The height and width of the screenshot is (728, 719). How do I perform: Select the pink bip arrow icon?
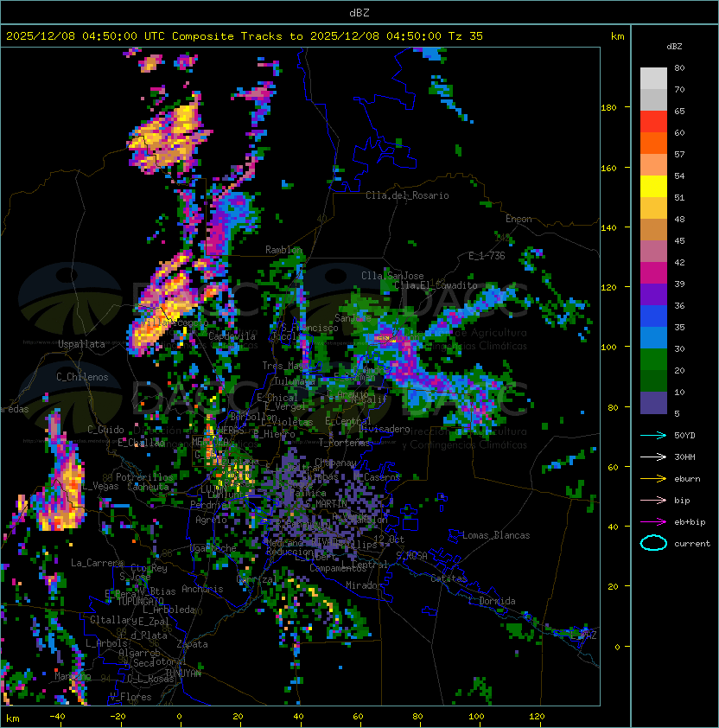pyautogui.click(x=653, y=500)
